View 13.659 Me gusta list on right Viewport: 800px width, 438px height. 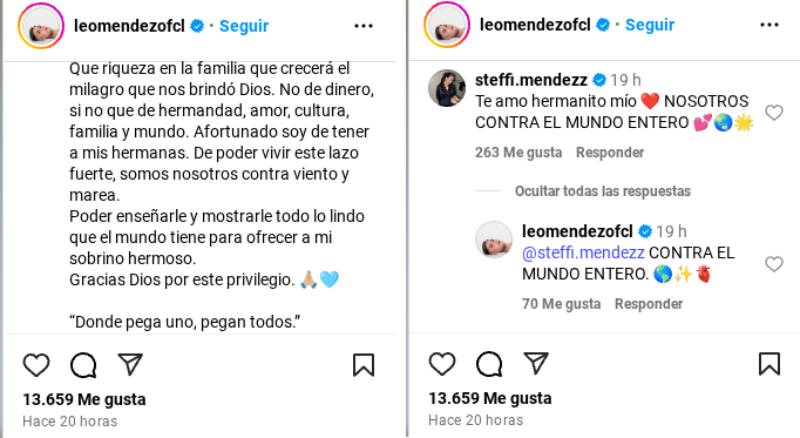click(490, 399)
